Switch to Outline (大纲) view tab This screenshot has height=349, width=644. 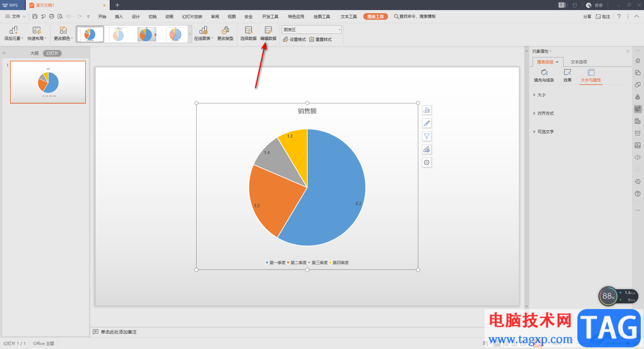tap(35, 53)
